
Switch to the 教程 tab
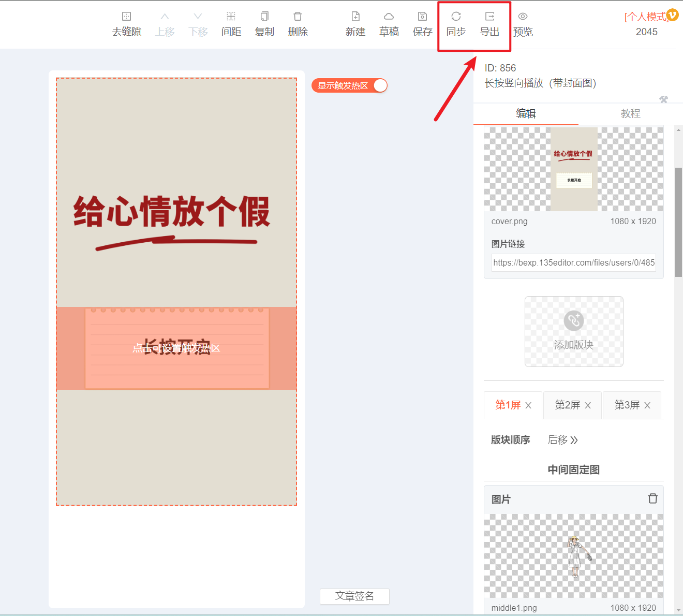coord(631,113)
